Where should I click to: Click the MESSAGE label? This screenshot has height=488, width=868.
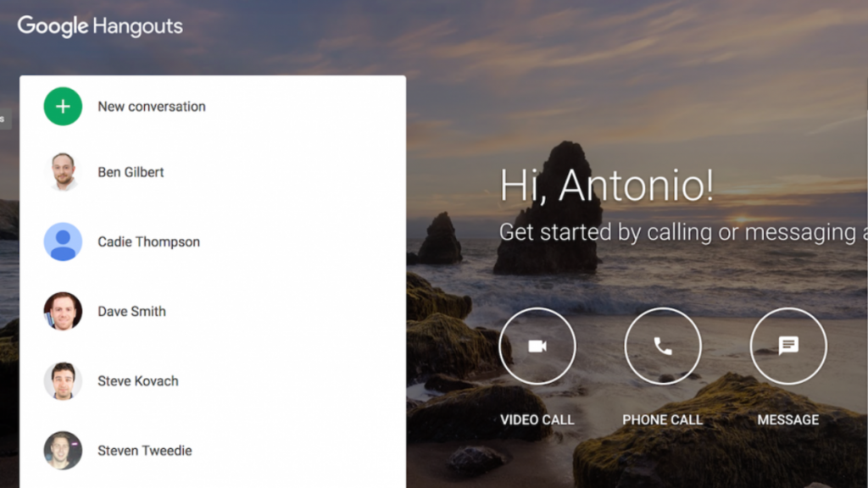788,420
